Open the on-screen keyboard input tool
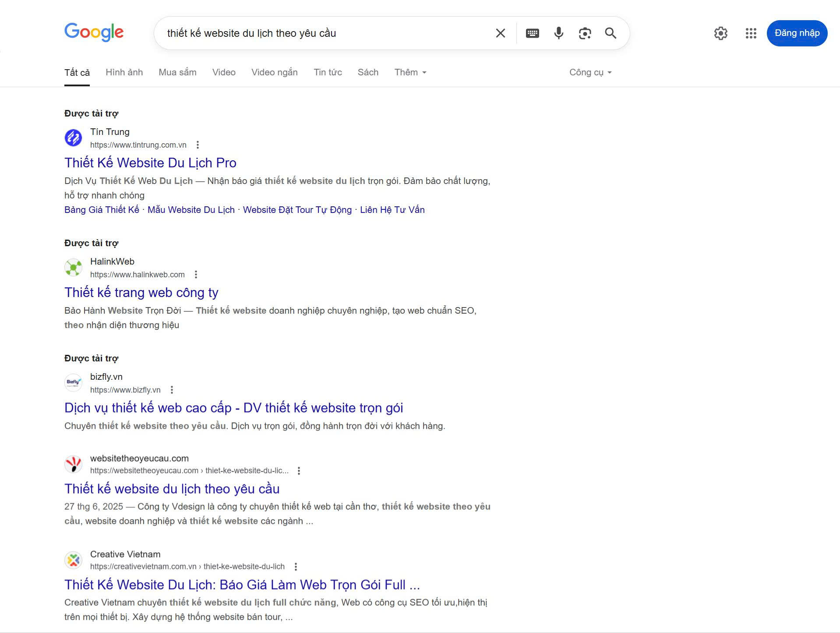840x633 pixels. [532, 33]
